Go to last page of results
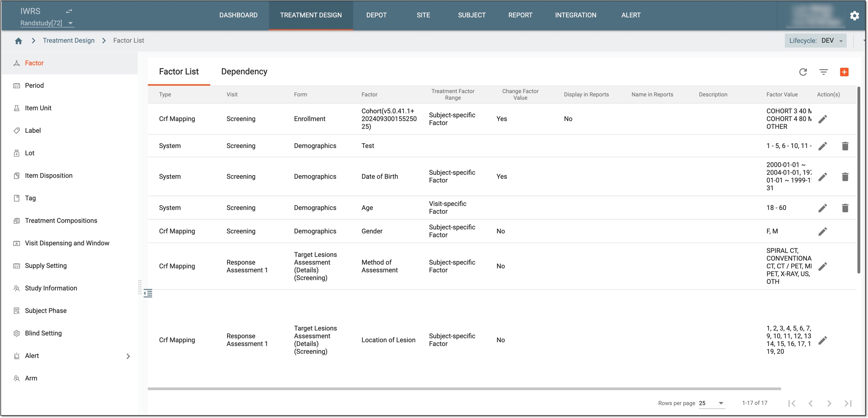 848,403
